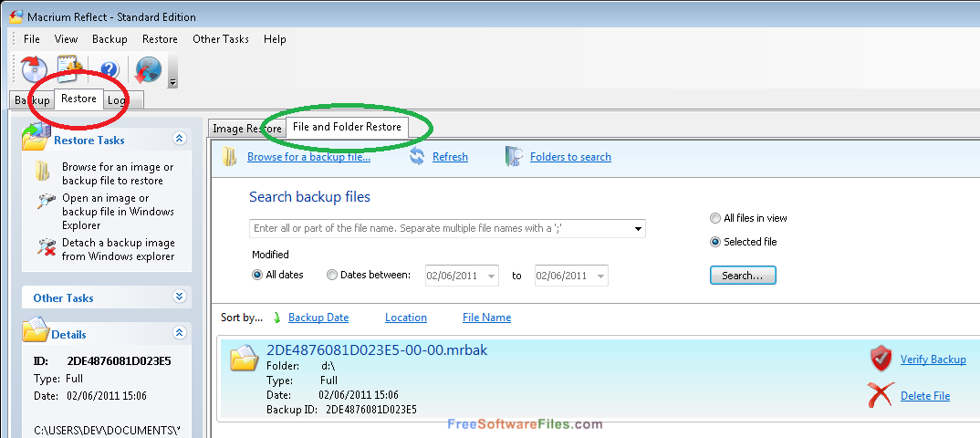Choose the Dates between radio button

pyautogui.click(x=332, y=275)
